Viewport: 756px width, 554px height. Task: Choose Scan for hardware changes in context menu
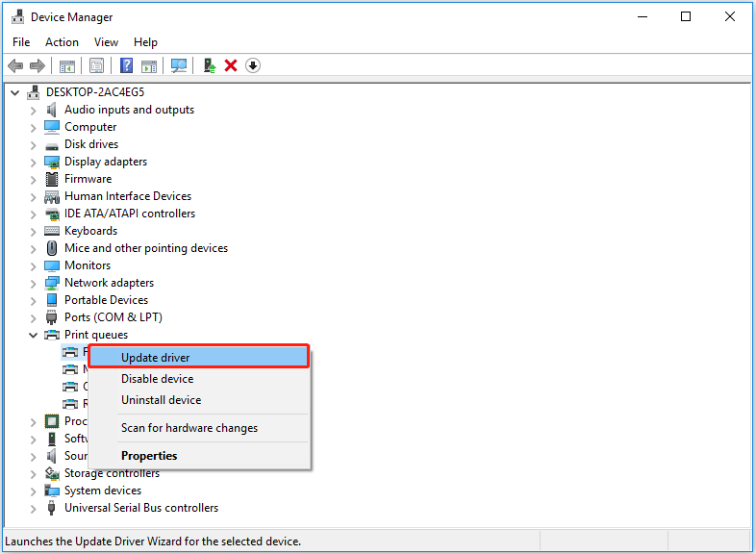point(199,428)
